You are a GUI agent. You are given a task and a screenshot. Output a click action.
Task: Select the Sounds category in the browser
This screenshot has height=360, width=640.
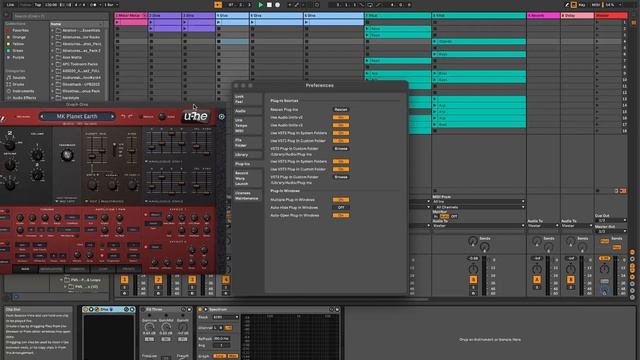pos(19,78)
